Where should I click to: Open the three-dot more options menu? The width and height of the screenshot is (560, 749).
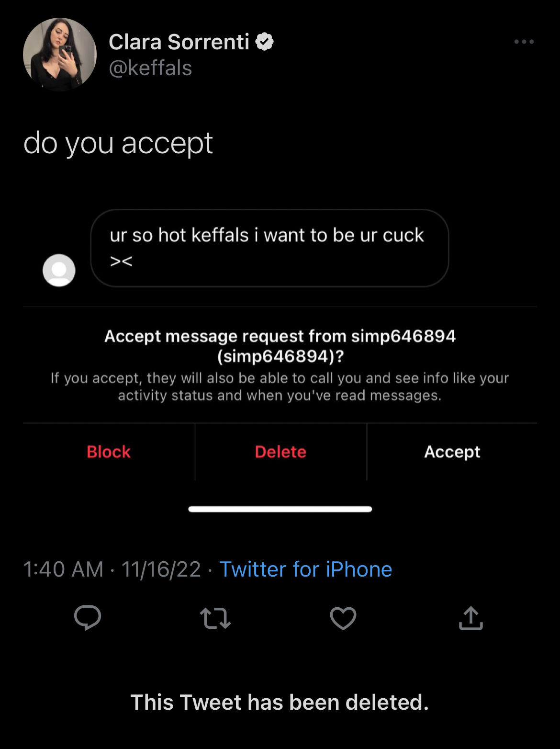[x=524, y=42]
